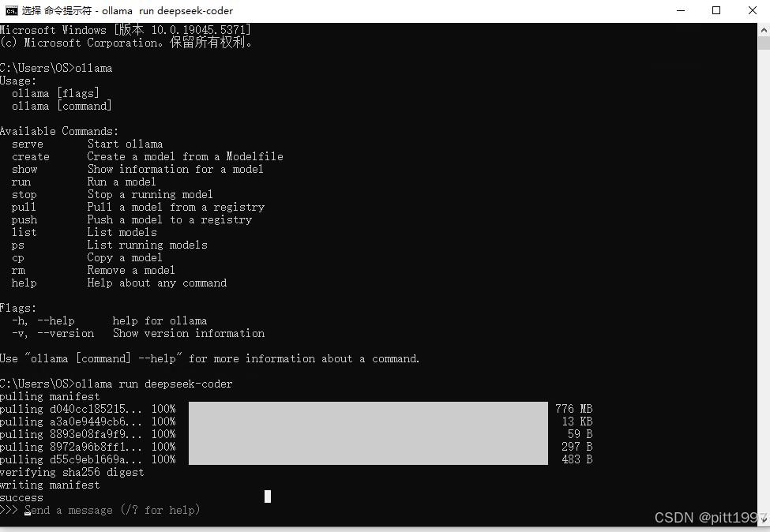The height and width of the screenshot is (532, 770).
Task: Click the 'Available Commands:' heading
Action: (x=59, y=132)
